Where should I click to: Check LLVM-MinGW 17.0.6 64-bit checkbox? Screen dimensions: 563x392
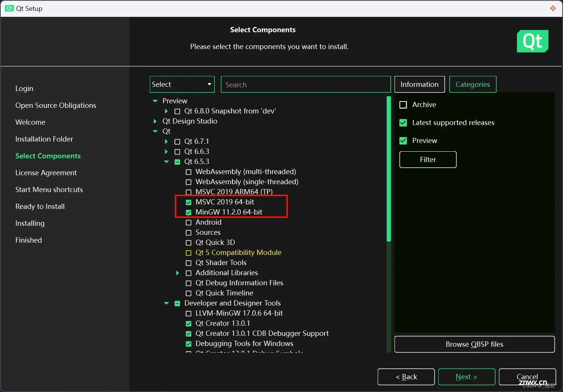pyautogui.click(x=189, y=313)
